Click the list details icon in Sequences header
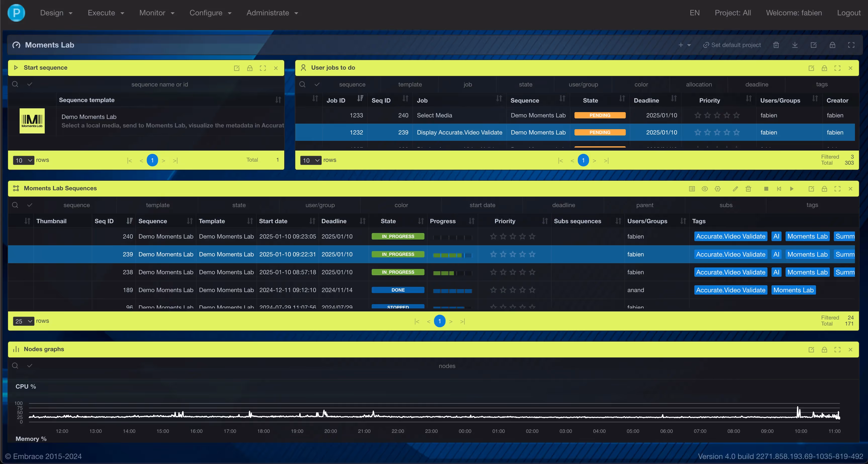The image size is (868, 464). coord(692,189)
